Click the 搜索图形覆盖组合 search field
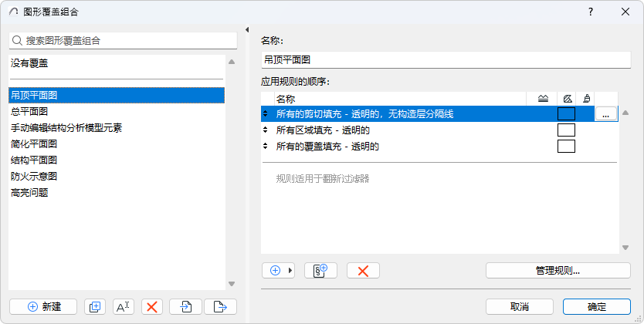 tap(124, 41)
